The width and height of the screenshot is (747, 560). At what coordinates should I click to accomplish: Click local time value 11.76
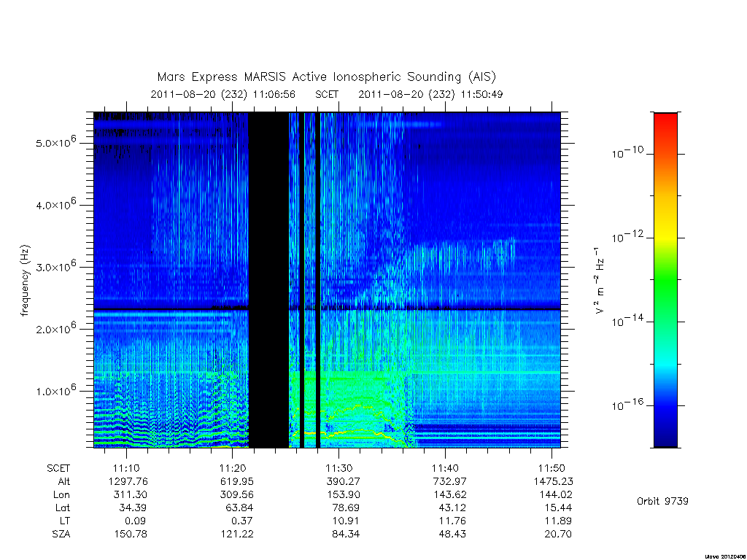coord(452,521)
